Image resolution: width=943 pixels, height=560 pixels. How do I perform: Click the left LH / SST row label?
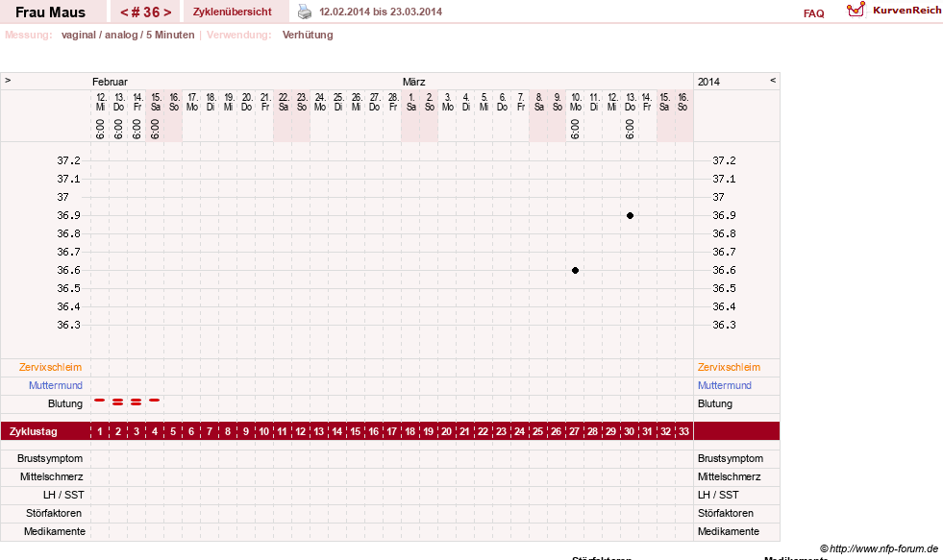coord(63,495)
